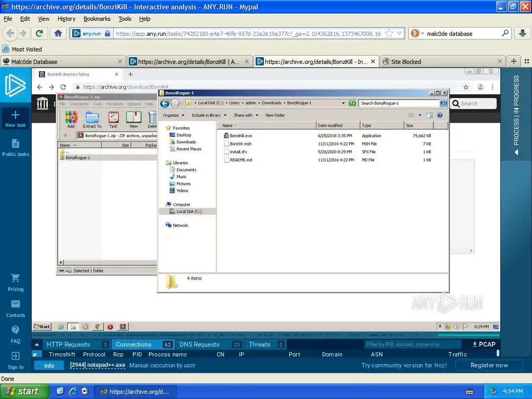Open Pricing in ANY.RUN sidebar
Screen dimensions: 532x399
tap(15, 283)
